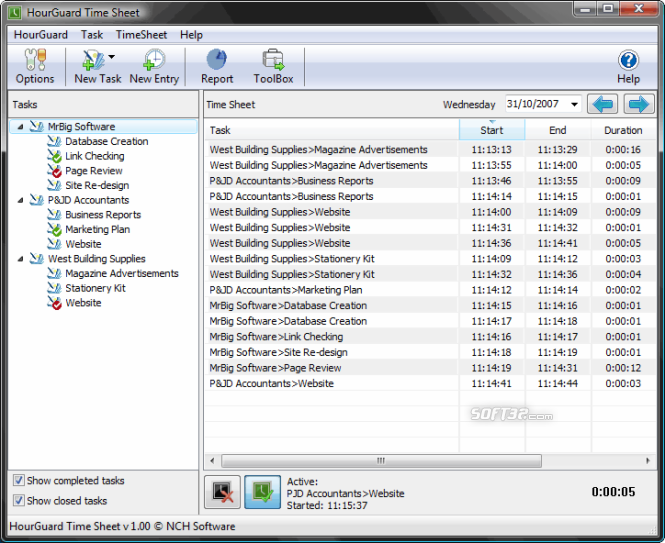
Task: Click the HourGuard app icon in title bar
Action: tap(15, 13)
